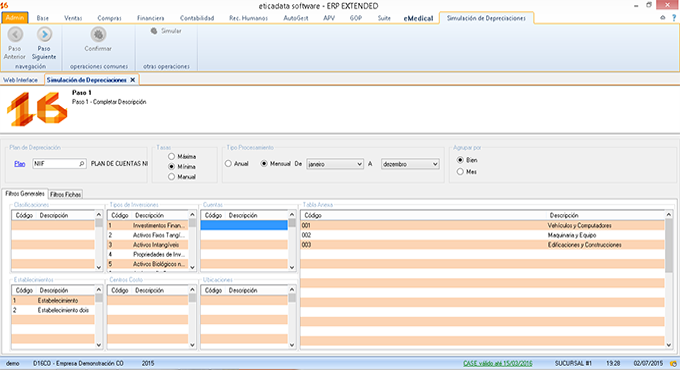
Task: Select Máxima rate option
Action: pyautogui.click(x=172, y=156)
